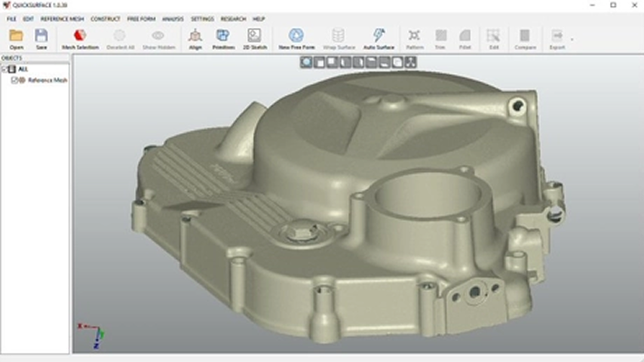Click the zoom-fit view button in viewport
644x362 pixels.
(x=307, y=63)
